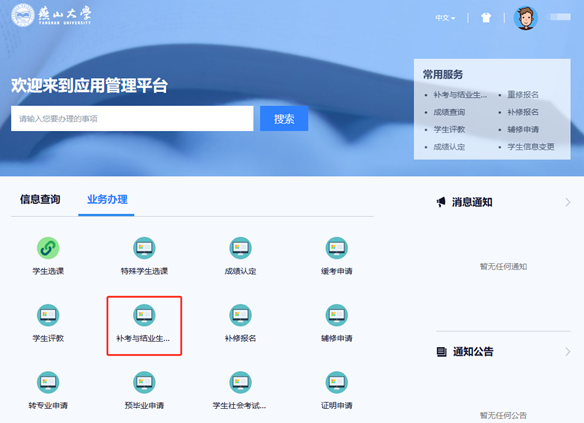Focus the search input for 办理的事项
This screenshot has width=584, height=423.
[132, 118]
